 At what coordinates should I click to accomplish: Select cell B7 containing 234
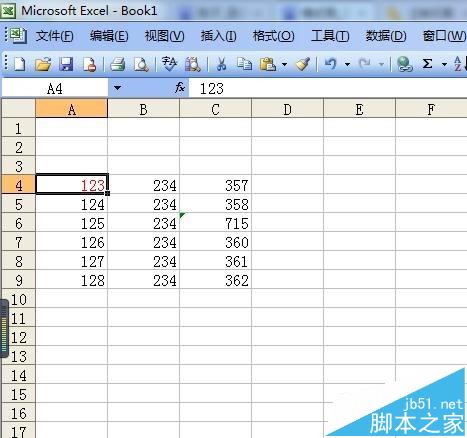(144, 242)
